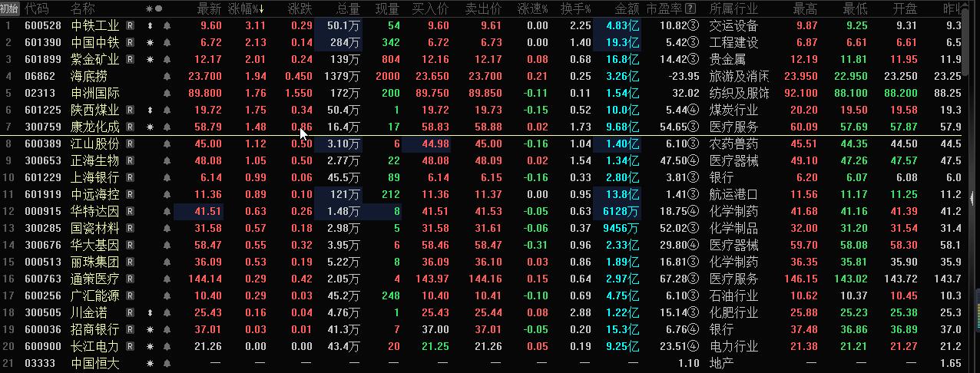Open the help icon beside 市盈率 header

coord(690,9)
